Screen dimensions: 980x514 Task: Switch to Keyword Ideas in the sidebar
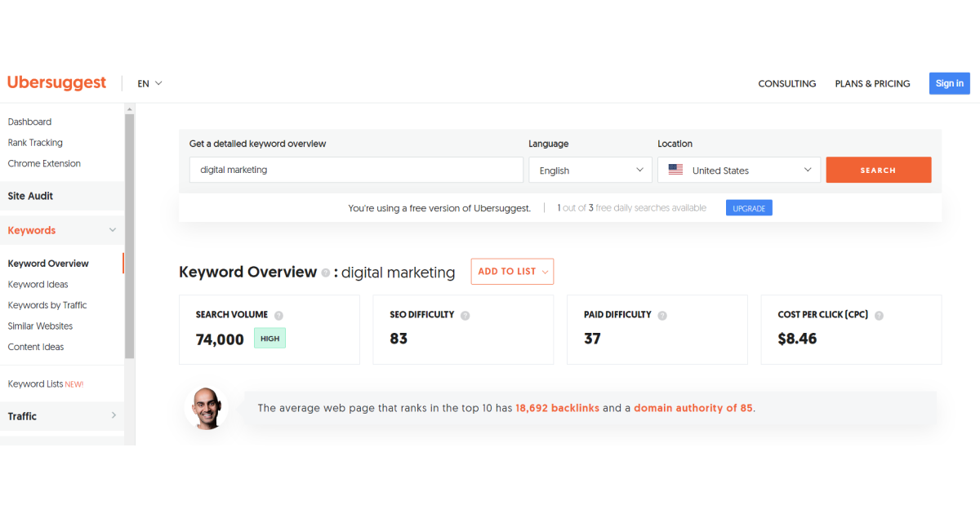tap(36, 284)
